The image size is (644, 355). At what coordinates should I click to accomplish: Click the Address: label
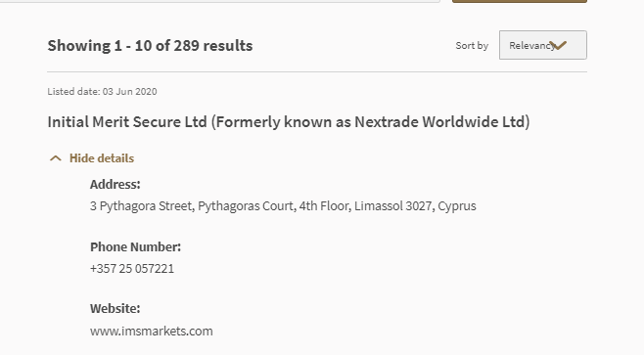click(x=115, y=184)
